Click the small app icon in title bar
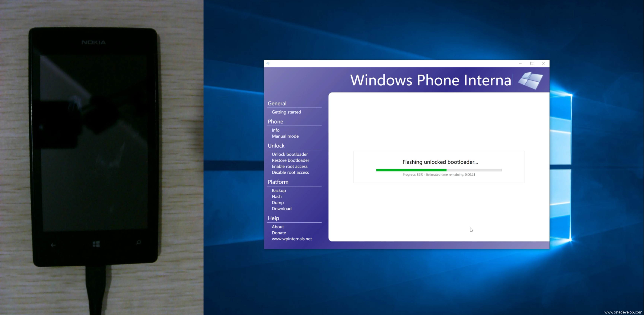The image size is (644, 315). 268,63
